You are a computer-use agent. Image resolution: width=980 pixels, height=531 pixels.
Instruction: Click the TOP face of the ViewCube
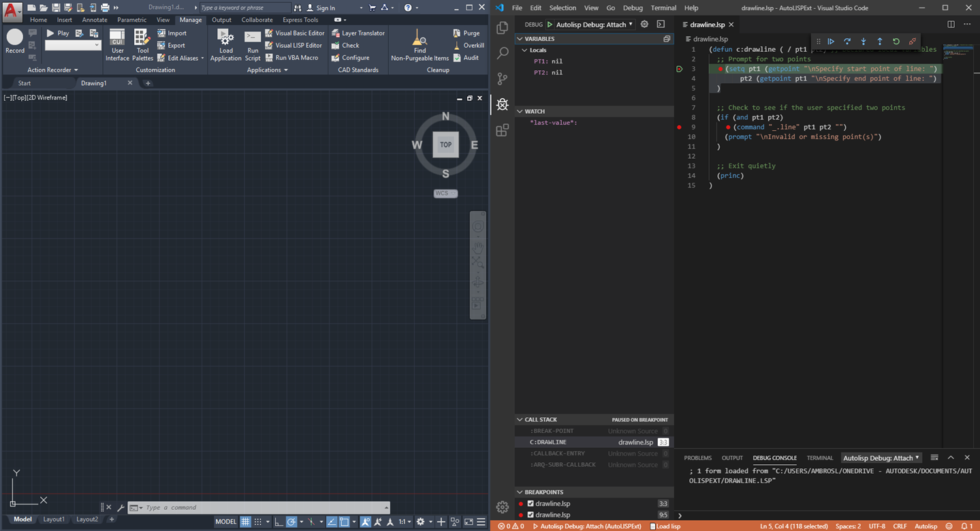[x=445, y=145]
